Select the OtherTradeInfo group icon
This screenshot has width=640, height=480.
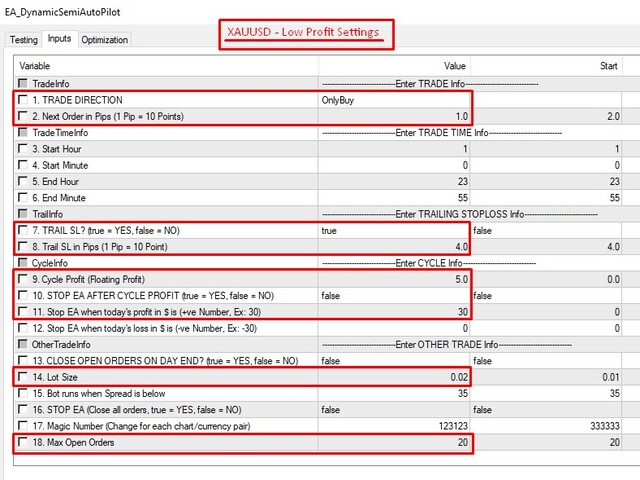[x=23, y=344]
